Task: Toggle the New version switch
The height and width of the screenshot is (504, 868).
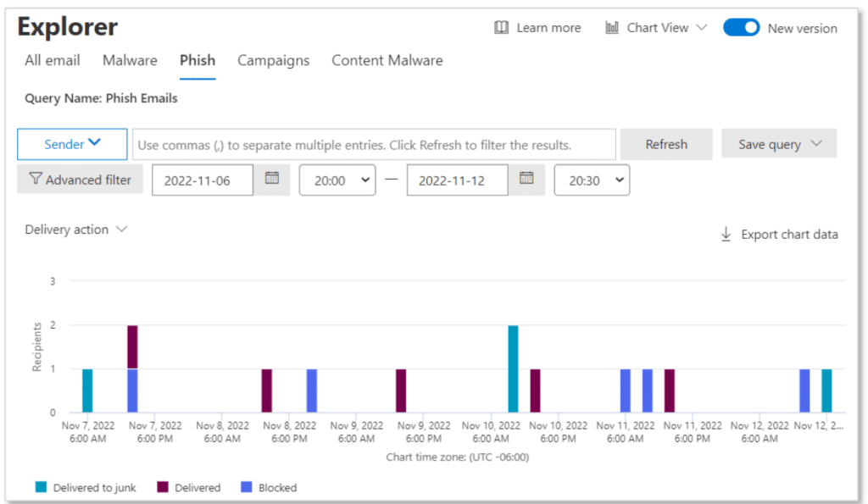Action: (741, 28)
